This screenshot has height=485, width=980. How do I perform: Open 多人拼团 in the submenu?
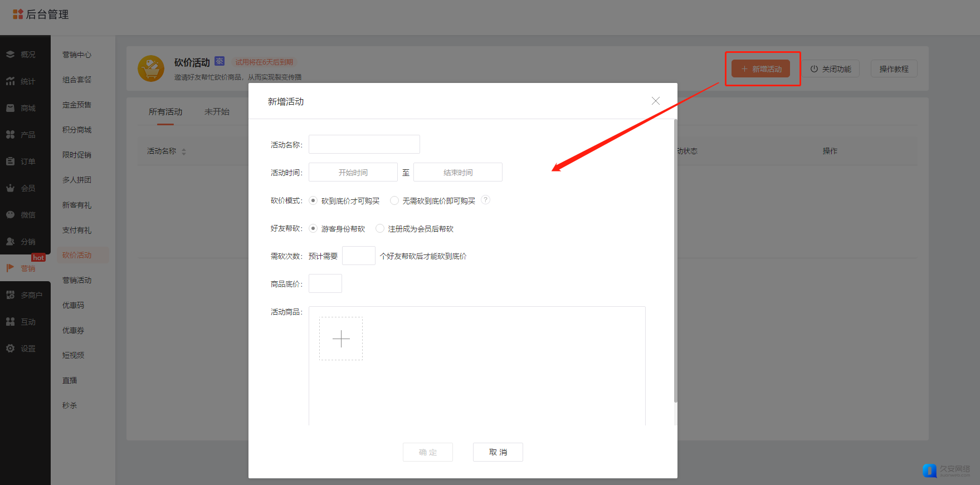(x=77, y=180)
